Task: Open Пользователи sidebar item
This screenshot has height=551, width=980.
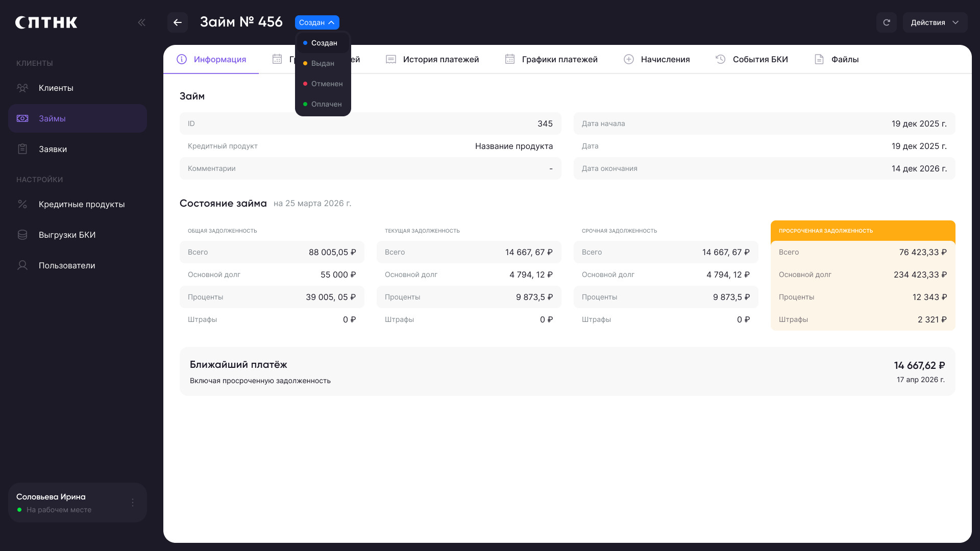Action: click(78, 265)
